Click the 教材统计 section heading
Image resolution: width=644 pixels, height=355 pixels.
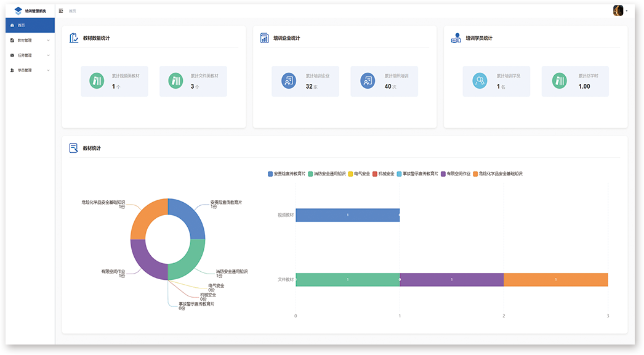coord(92,149)
